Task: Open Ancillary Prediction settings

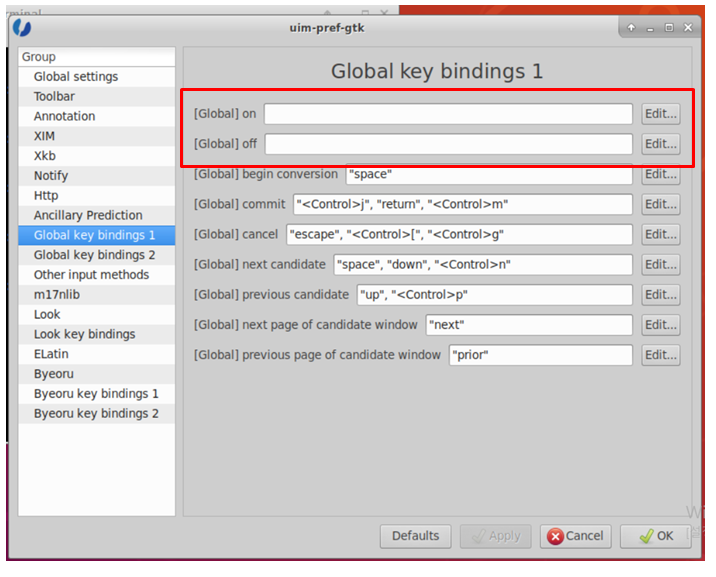Action: pos(96,215)
